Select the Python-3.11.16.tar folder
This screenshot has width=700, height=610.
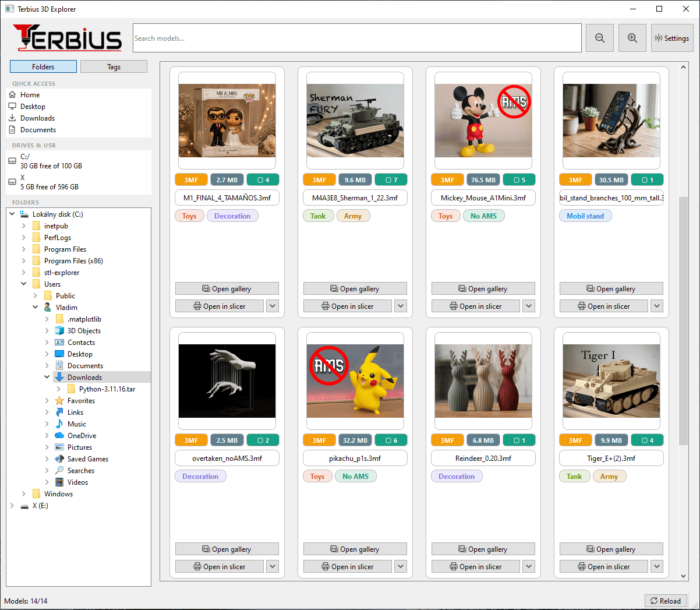pos(107,389)
